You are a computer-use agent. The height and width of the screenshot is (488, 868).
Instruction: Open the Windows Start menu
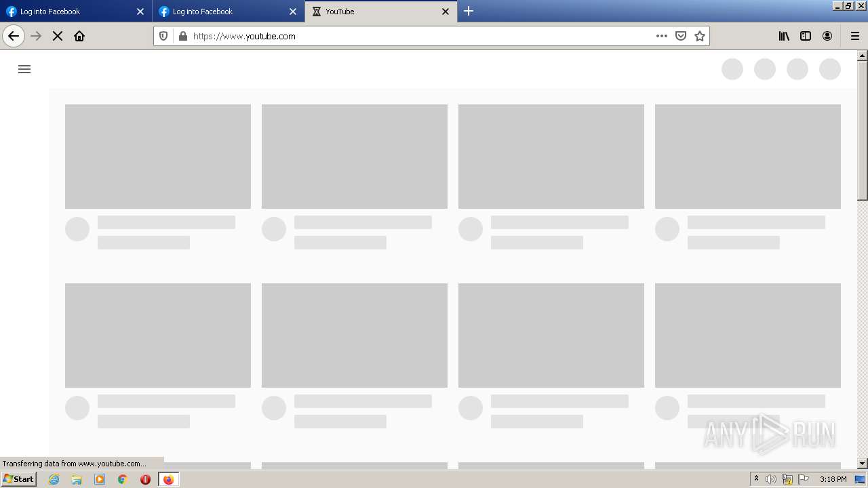tap(18, 479)
